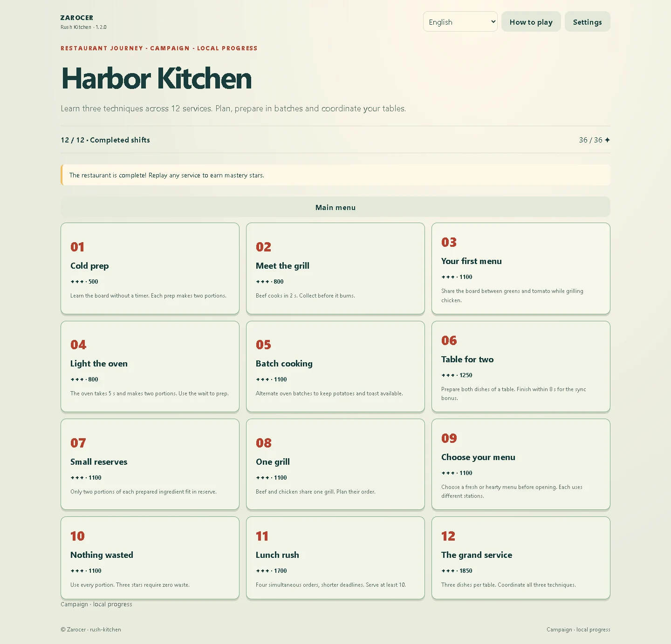This screenshot has height=644, width=671.
Task: Open the How to play guide
Action: pos(531,22)
